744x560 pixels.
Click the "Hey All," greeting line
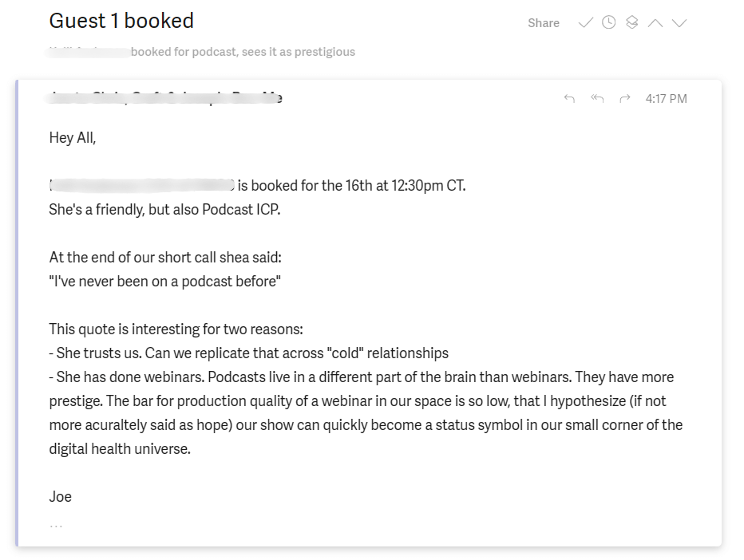[x=73, y=137]
